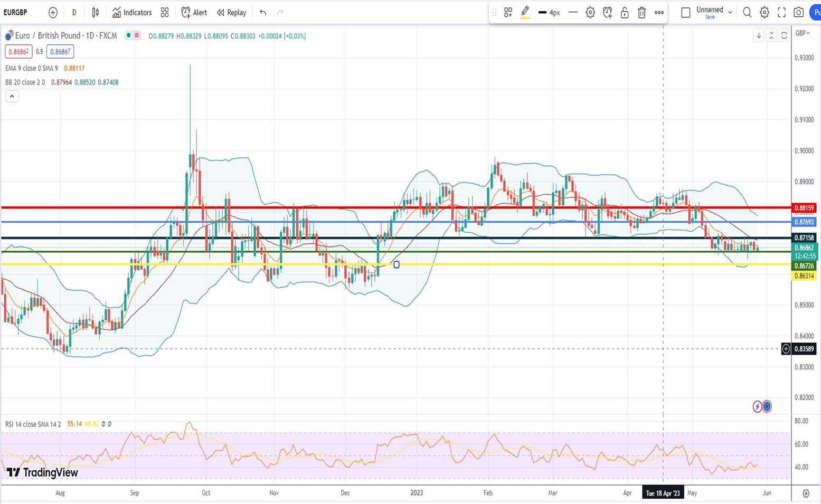The image size is (821, 504).
Task: Toggle maximize chart pane button
Action: (x=784, y=35)
